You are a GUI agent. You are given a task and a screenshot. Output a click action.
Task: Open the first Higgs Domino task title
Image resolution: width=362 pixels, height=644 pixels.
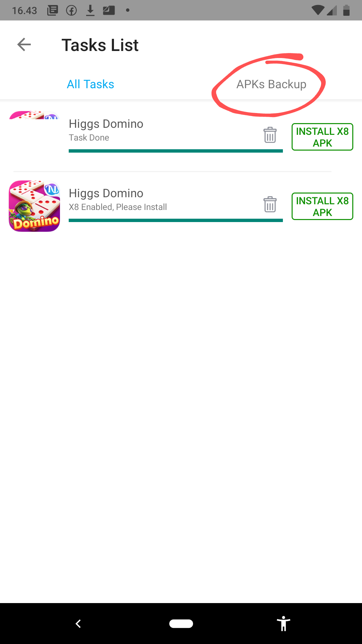pyautogui.click(x=106, y=124)
